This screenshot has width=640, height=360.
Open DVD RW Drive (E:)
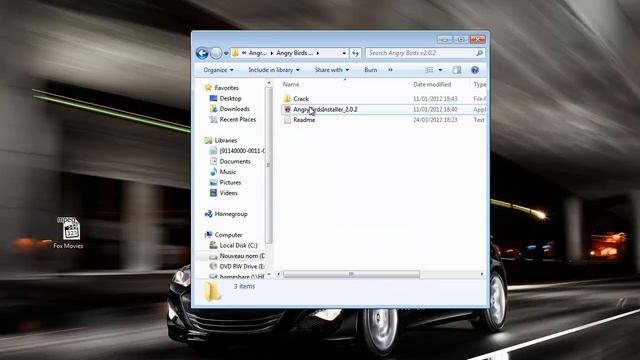(242, 267)
